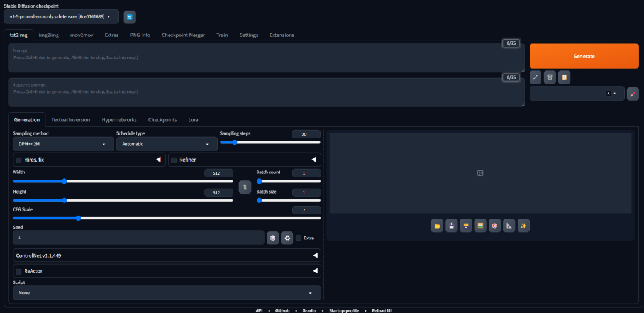Enable the Hires. fix checkbox
This screenshot has width=644, height=313.
click(x=18, y=160)
